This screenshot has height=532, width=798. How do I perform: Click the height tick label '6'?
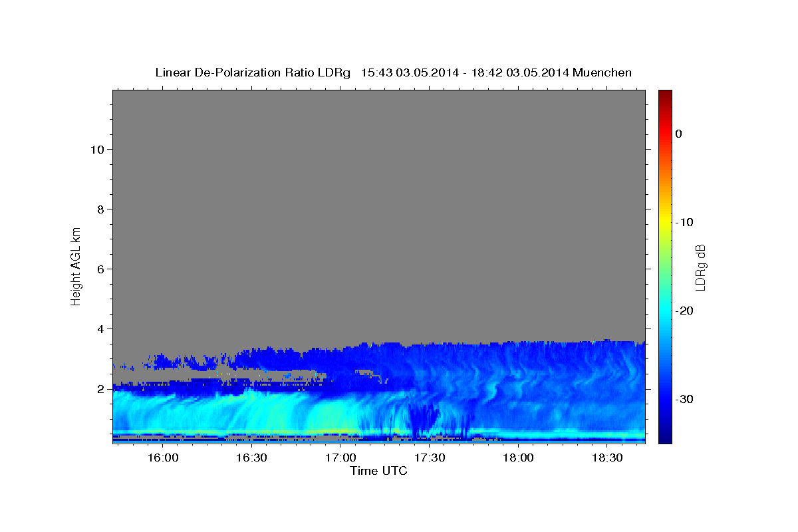click(101, 269)
